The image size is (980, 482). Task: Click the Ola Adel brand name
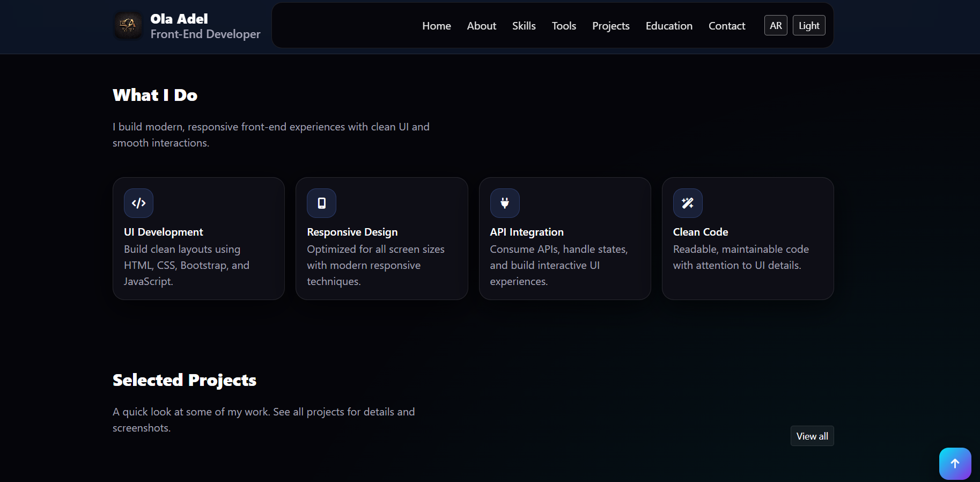(179, 19)
